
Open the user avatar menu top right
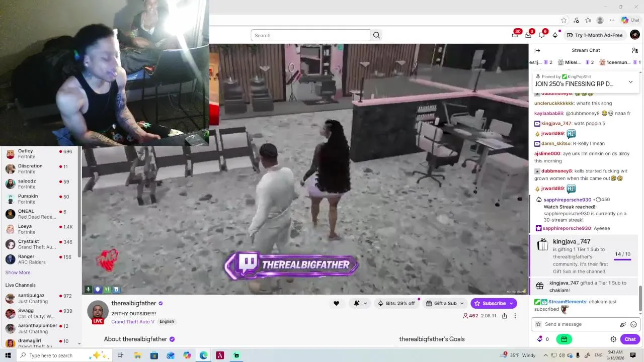[x=634, y=35]
